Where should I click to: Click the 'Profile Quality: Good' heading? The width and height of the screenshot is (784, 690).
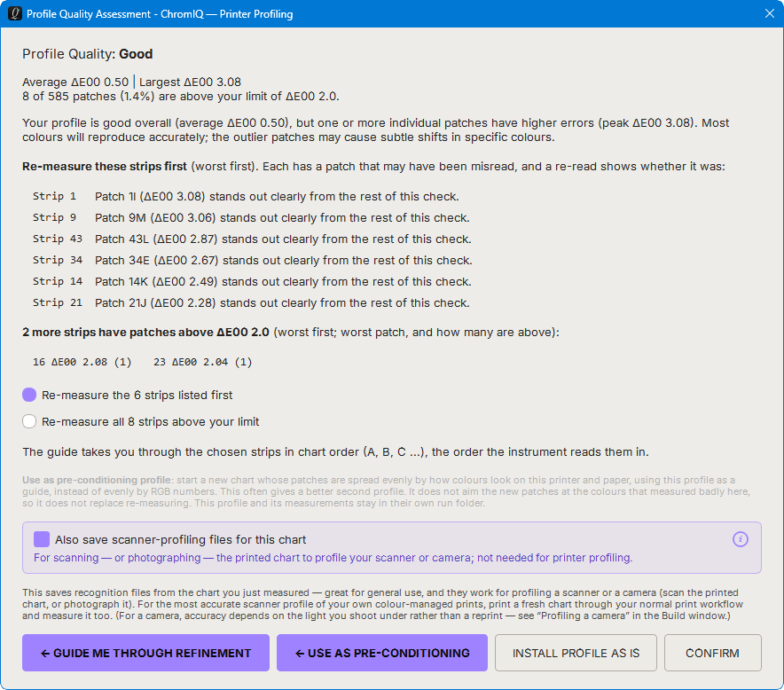[88, 54]
